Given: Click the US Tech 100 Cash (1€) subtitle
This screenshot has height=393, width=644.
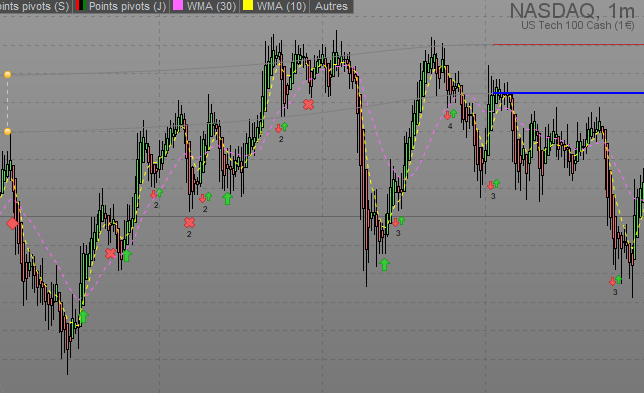Looking at the screenshot, I should (x=578, y=25).
